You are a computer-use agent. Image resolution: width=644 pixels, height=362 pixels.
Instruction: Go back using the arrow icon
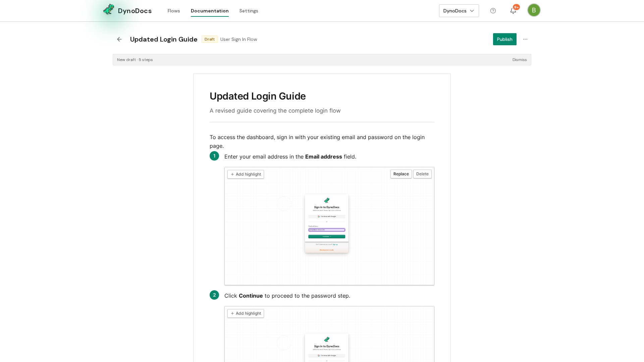point(119,39)
